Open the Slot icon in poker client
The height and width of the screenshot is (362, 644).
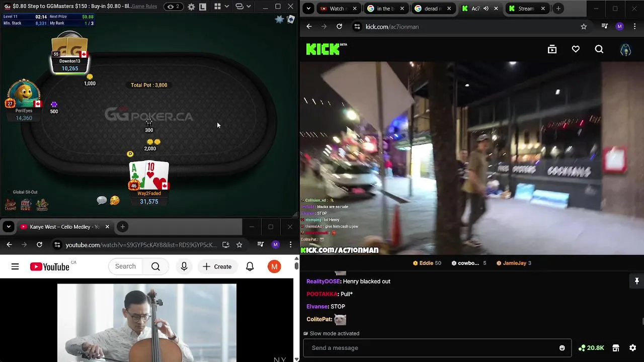click(26, 205)
